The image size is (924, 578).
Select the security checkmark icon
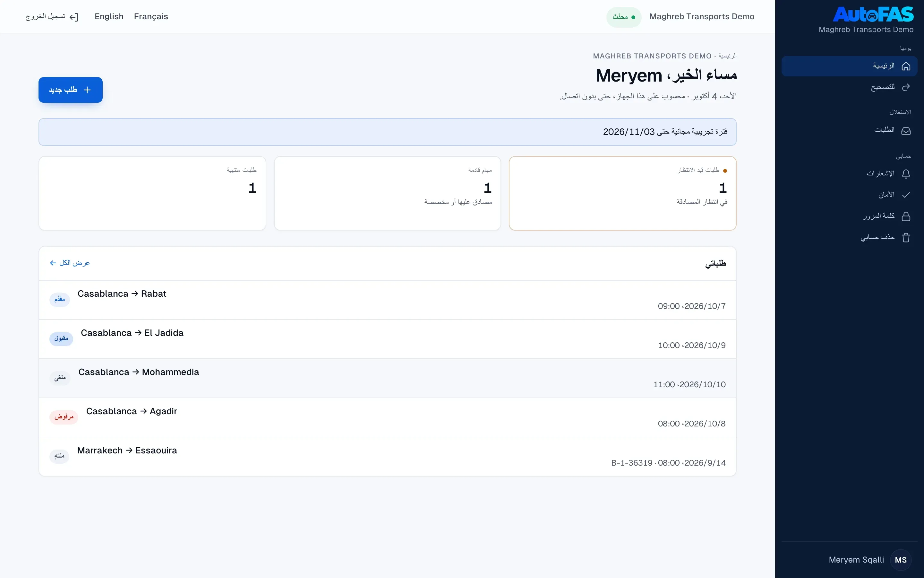point(906,195)
